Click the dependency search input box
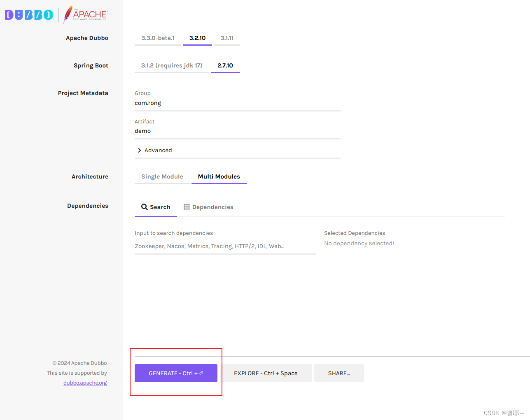The width and height of the screenshot is (530, 420). click(225, 246)
